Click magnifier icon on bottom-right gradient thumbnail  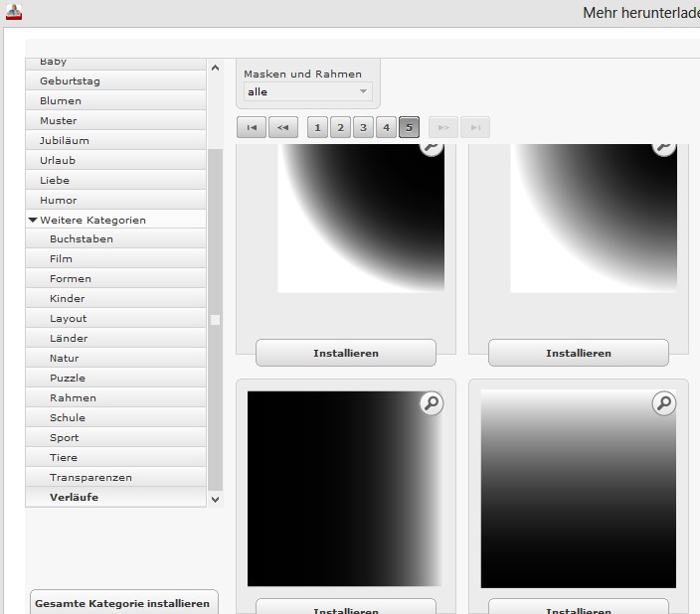tap(663, 403)
